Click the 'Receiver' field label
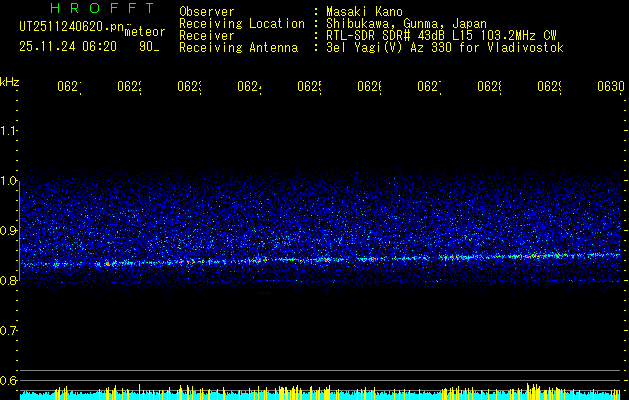The height and width of the screenshot is (400, 629). pos(207,36)
